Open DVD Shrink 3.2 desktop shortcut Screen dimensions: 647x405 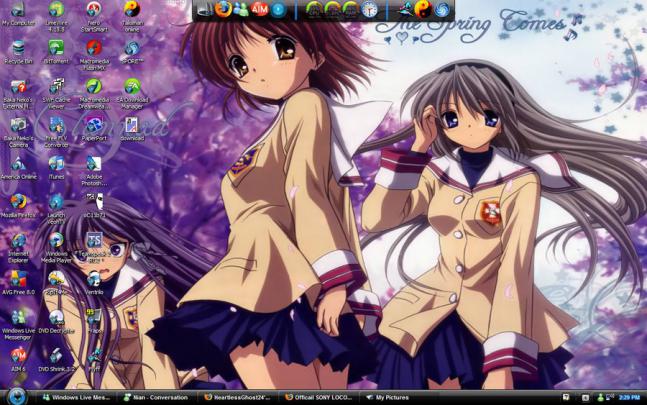coord(56,360)
